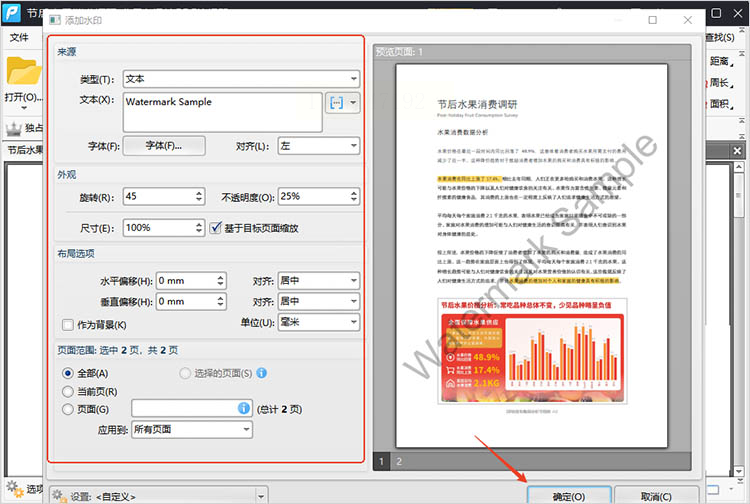
Task: Click the vertical offset spinner arrows
Action: [x=220, y=301]
